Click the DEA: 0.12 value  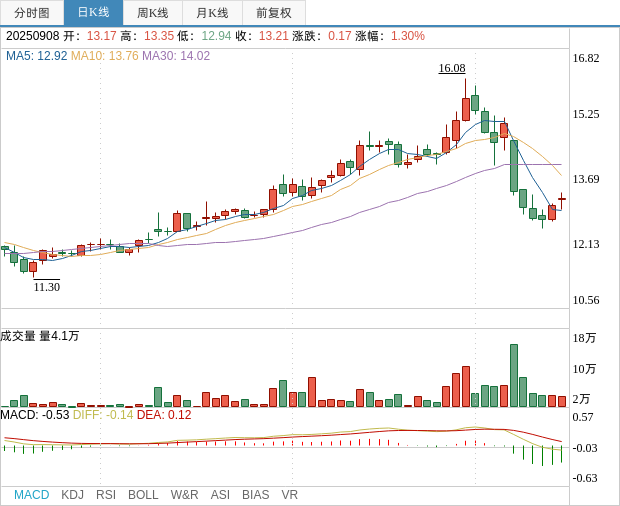[x=164, y=415]
